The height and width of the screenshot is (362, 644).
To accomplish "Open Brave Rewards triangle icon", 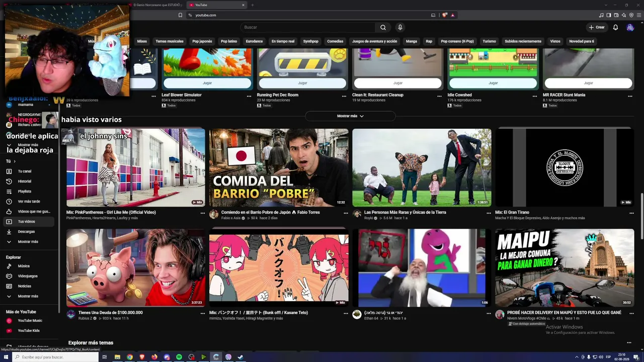I will pyautogui.click(x=452, y=15).
